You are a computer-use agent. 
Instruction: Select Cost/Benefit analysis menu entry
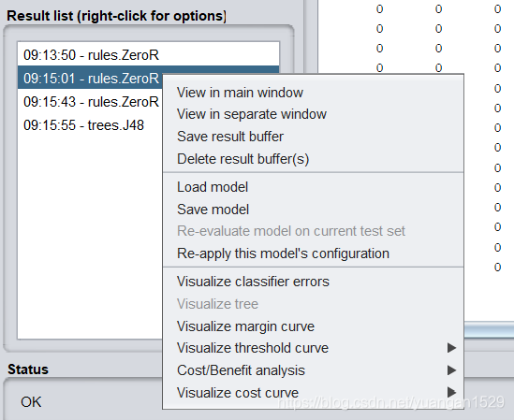[313, 370]
